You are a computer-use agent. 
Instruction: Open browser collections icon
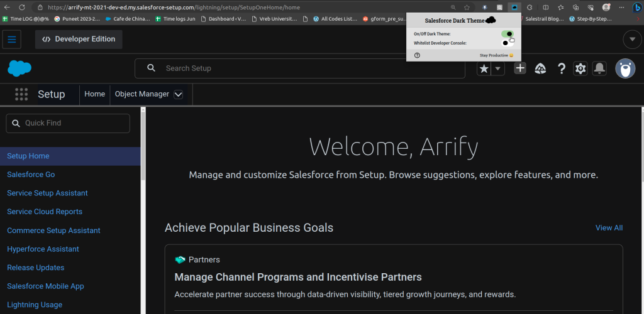coord(576,8)
